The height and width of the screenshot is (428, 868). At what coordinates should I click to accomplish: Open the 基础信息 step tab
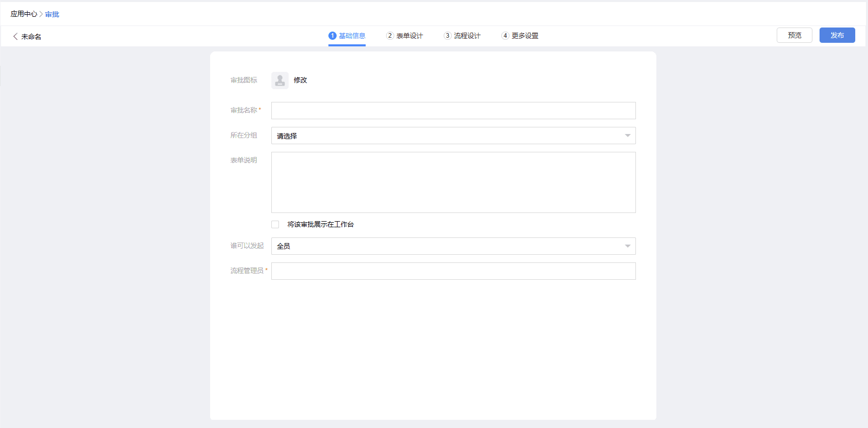(347, 36)
